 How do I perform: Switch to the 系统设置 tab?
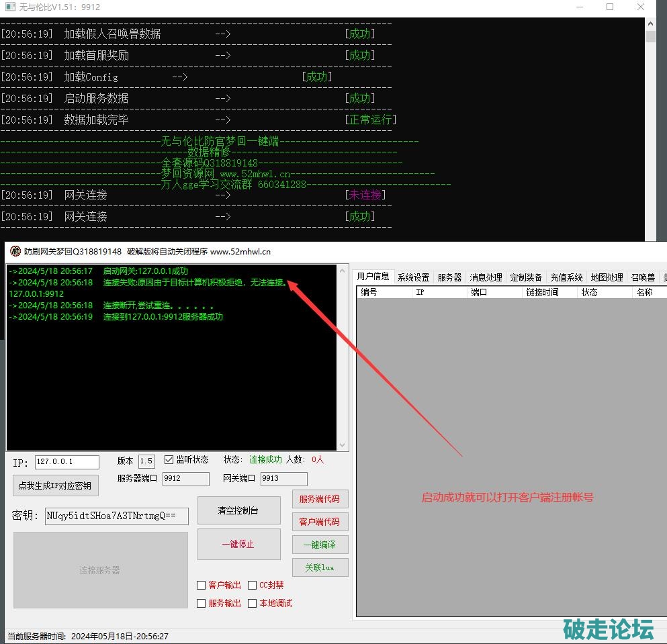tap(413, 277)
